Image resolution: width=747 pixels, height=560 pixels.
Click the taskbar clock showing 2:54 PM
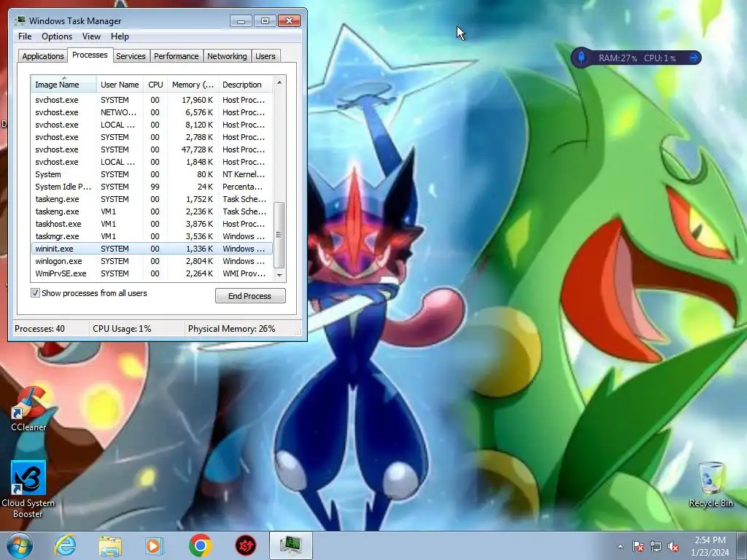click(710, 546)
